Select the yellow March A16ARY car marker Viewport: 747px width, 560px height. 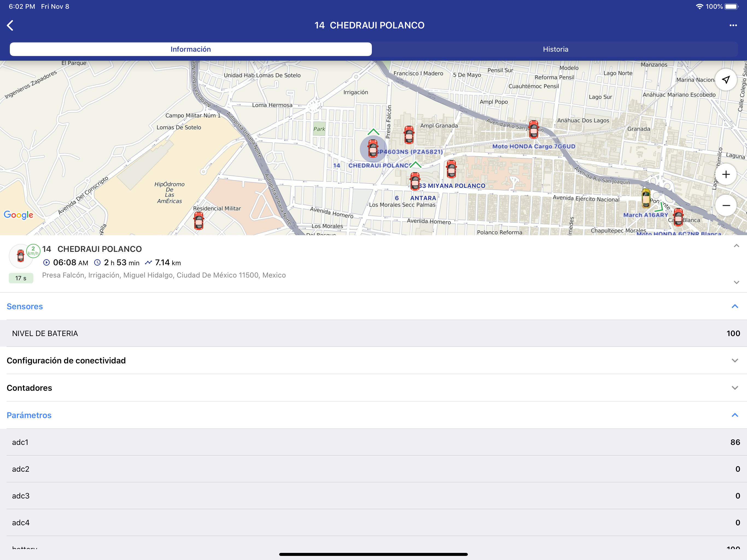pos(646,198)
